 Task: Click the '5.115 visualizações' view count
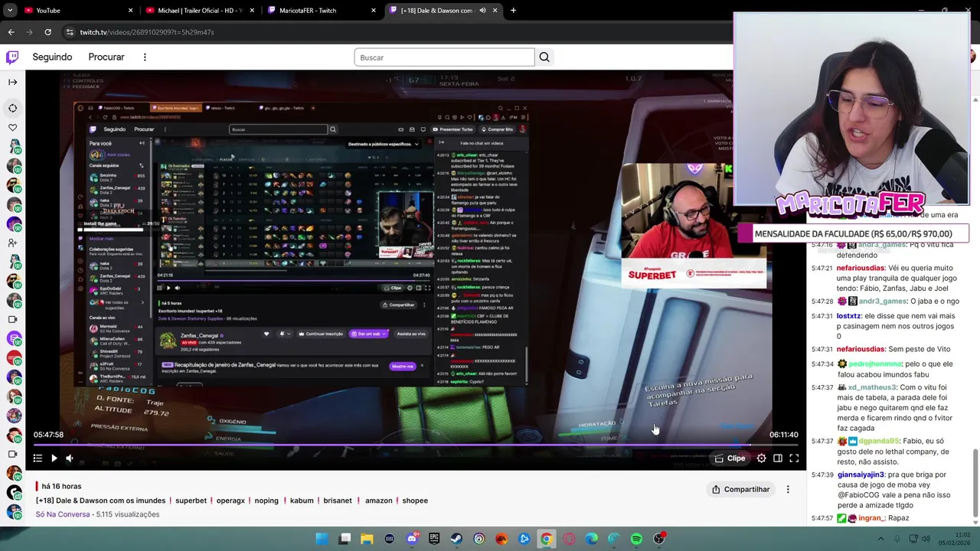tap(128, 514)
